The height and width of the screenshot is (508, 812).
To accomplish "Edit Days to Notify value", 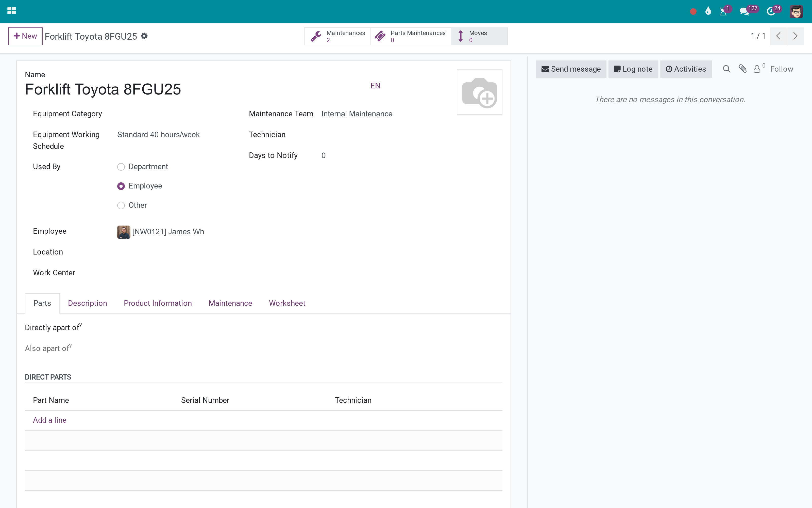I will pos(384,155).
